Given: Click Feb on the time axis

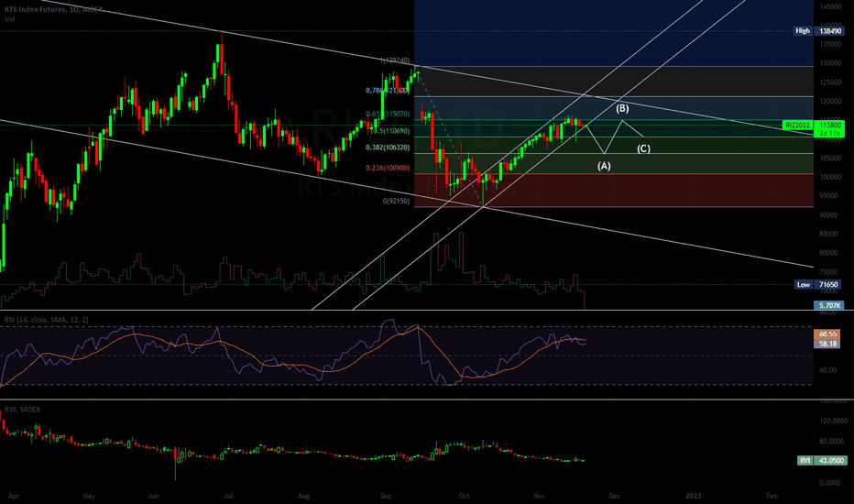Looking at the screenshot, I should pos(772,497).
